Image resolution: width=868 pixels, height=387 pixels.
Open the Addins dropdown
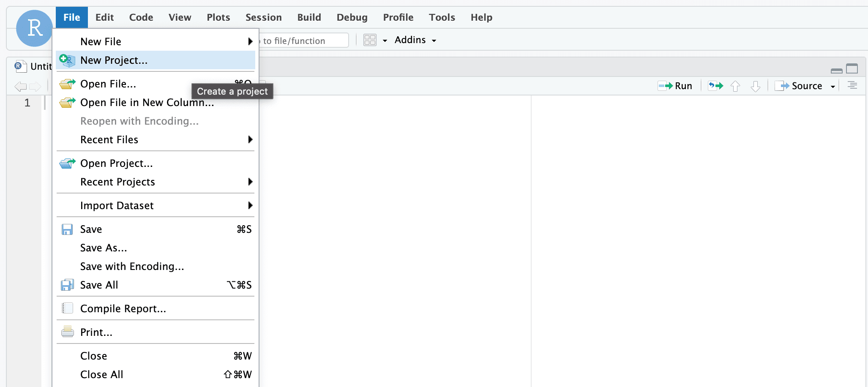(415, 40)
